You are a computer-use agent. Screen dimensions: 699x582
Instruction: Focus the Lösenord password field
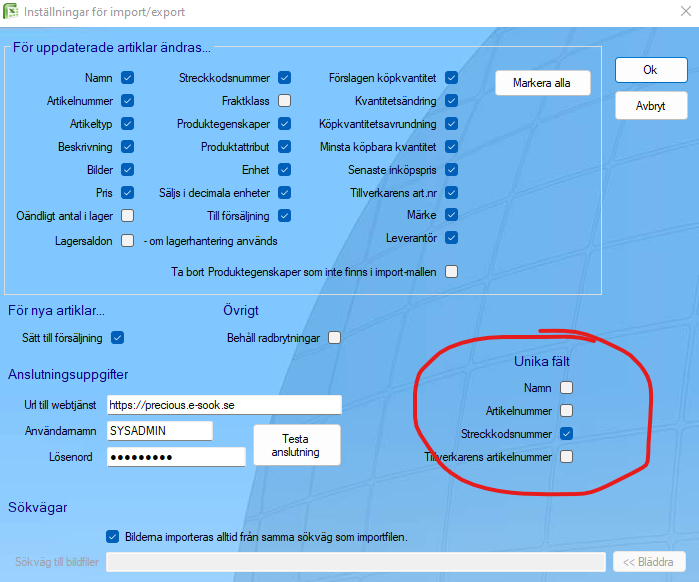[x=176, y=457]
